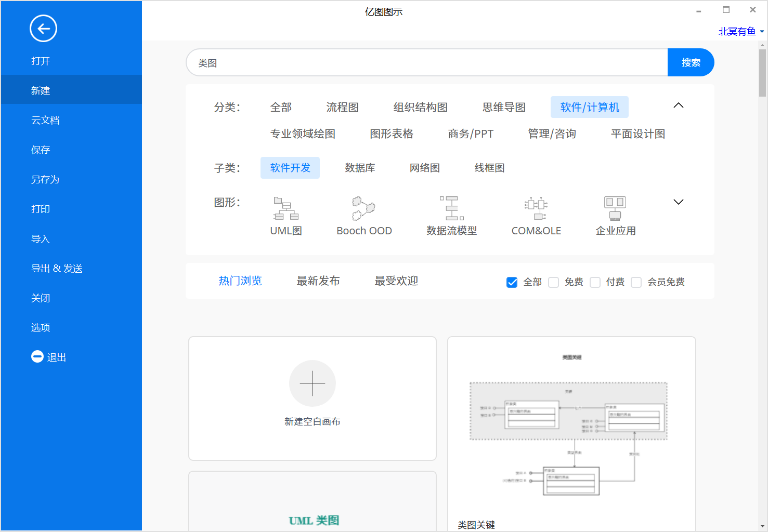Click the back arrow circle icon
Screen dimensions: 768x532
[43, 28]
